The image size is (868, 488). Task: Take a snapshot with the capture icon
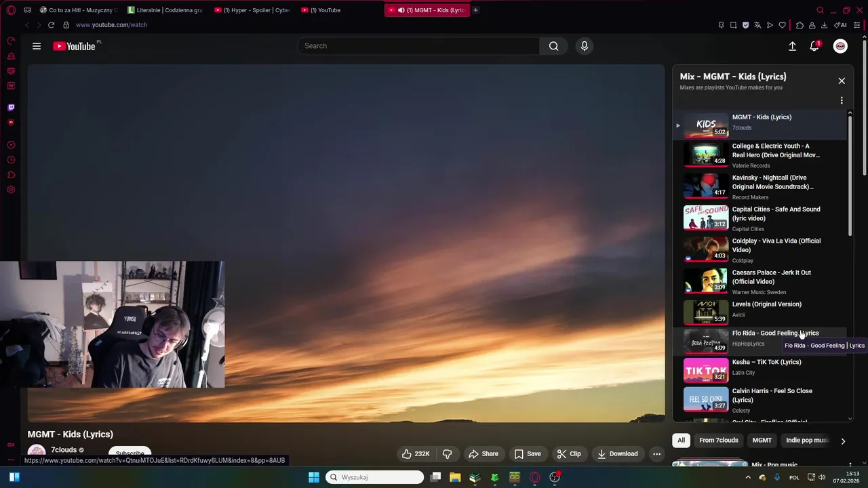point(733,25)
